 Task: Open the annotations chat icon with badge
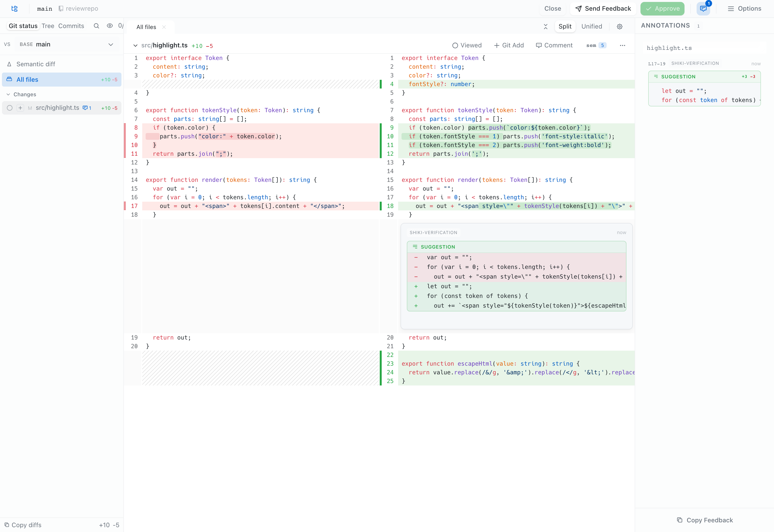(x=703, y=9)
